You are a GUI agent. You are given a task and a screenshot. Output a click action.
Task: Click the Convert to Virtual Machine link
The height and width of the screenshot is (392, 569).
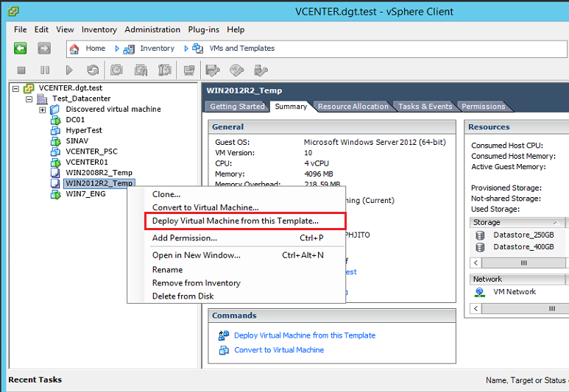pos(279,350)
